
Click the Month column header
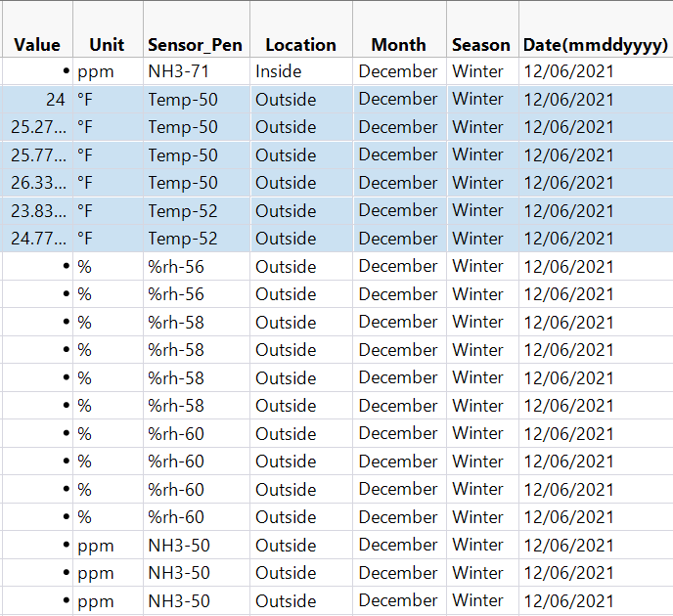[398, 45]
